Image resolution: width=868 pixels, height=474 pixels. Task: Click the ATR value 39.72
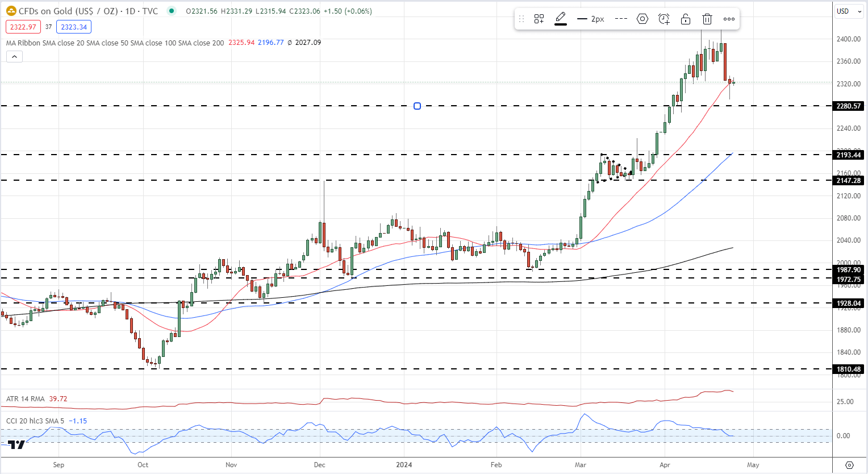(58, 399)
